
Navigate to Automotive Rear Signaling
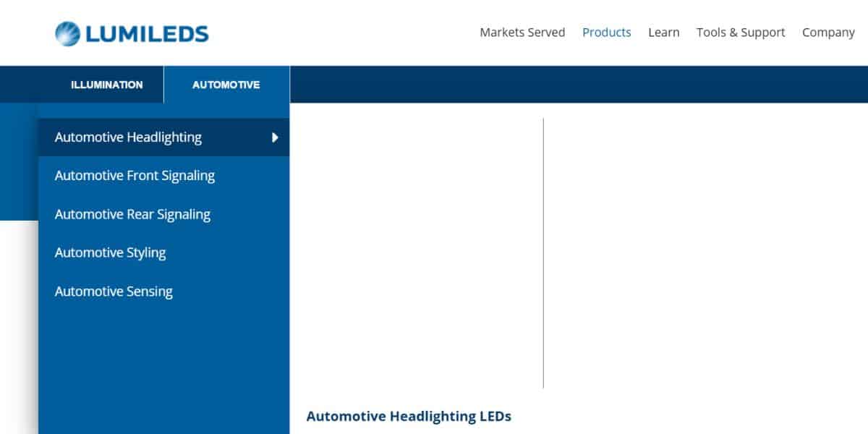[132, 215]
